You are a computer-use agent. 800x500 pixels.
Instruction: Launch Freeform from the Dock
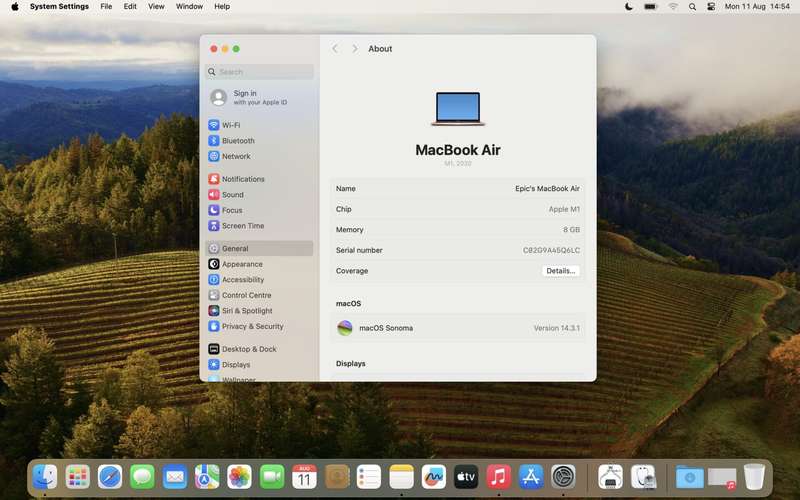coord(434,477)
